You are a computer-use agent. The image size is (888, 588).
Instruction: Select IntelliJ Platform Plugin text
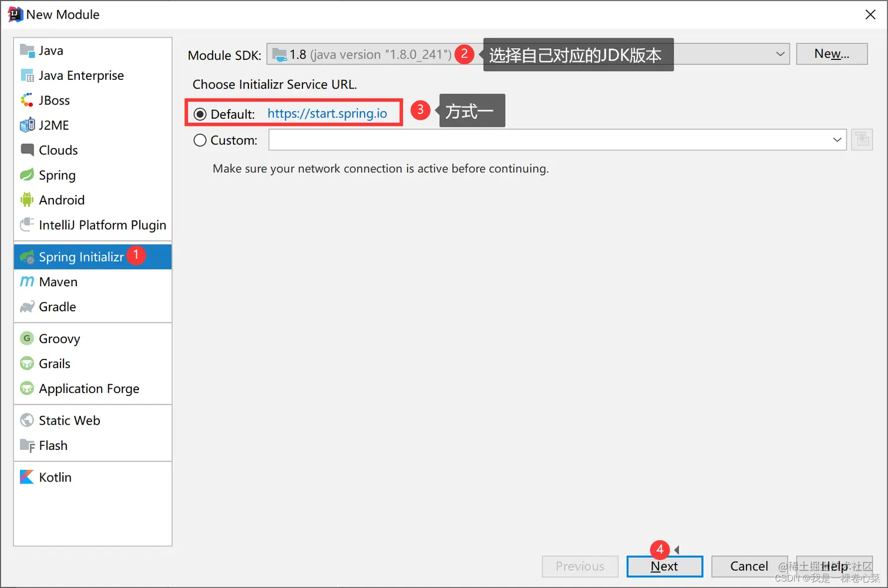[x=102, y=225]
